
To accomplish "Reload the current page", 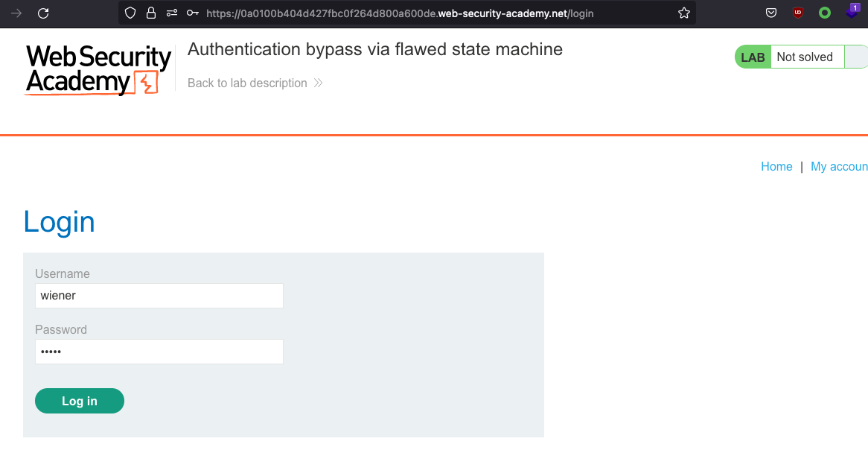I will coord(43,13).
